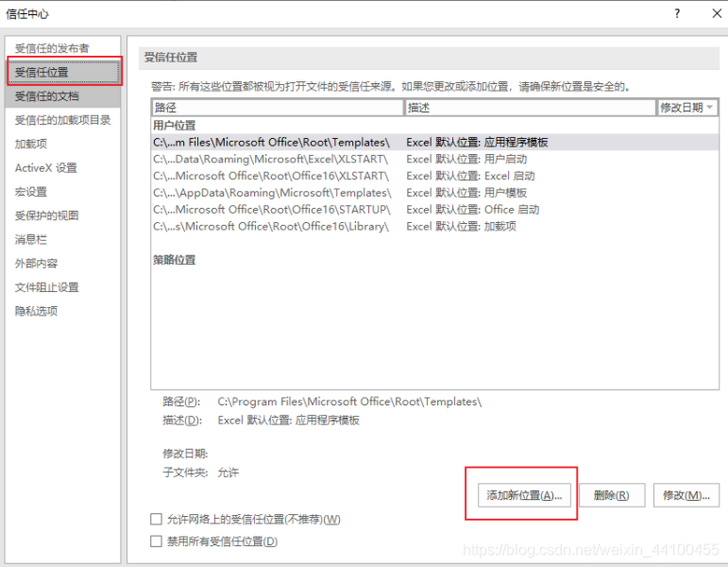The height and width of the screenshot is (567, 728).
Task: Open 修改日期 column dropdown arrow
Action: [709, 108]
